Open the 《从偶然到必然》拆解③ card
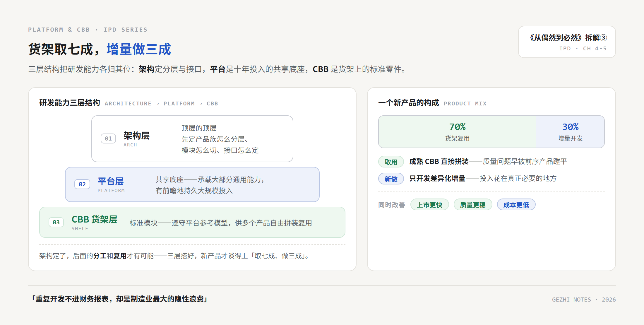The height and width of the screenshot is (325, 644). [x=567, y=42]
